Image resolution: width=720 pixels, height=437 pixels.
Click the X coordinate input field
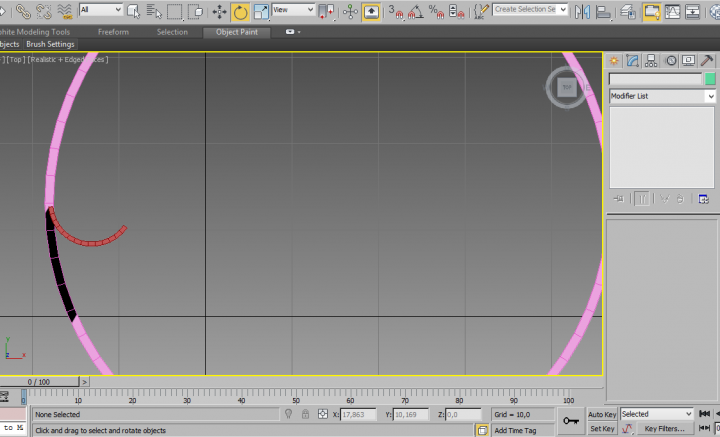coord(359,414)
